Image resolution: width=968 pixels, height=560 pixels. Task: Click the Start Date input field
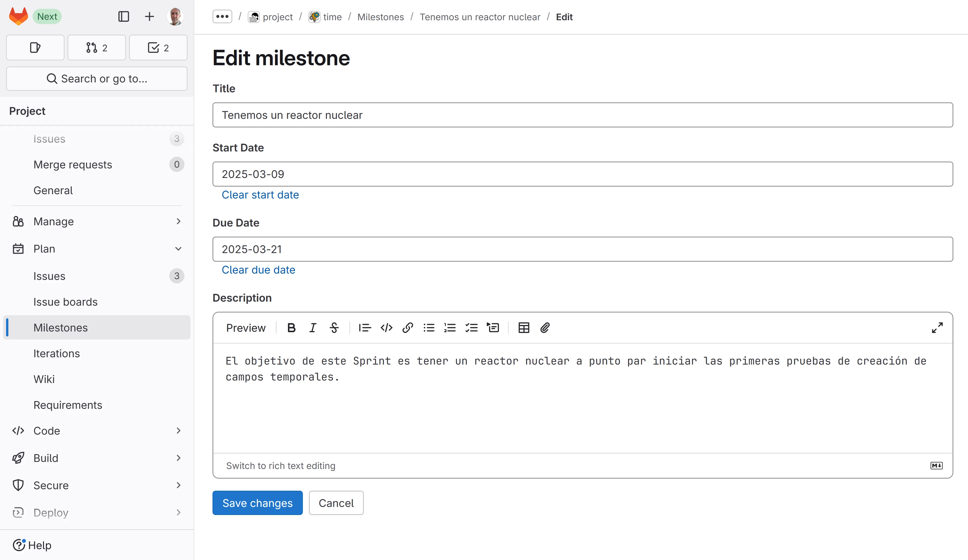(x=582, y=174)
